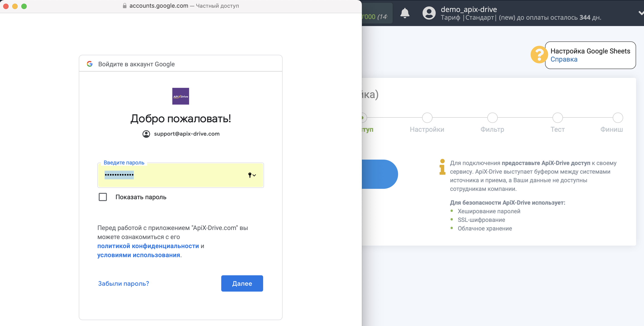The width and height of the screenshot is (644, 326).
Task: Select the Фильтр step circle
Action: click(x=492, y=117)
